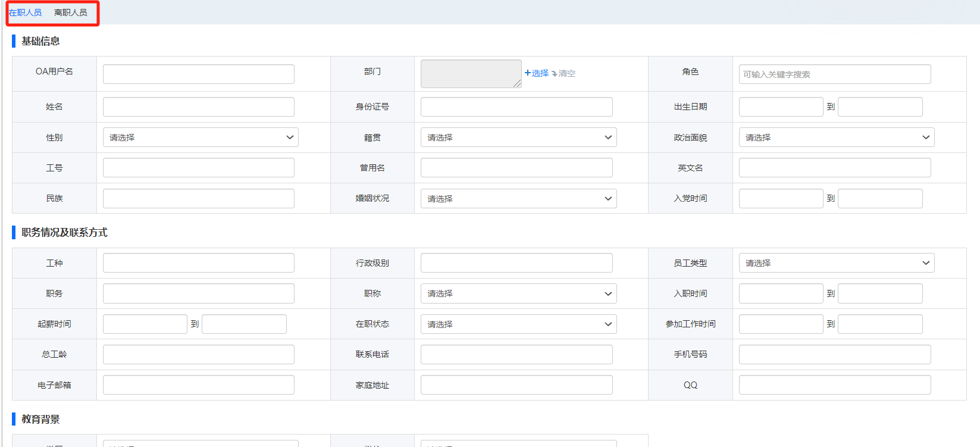Click the 身份证号 text field
The height and width of the screenshot is (447, 980).
[516, 107]
